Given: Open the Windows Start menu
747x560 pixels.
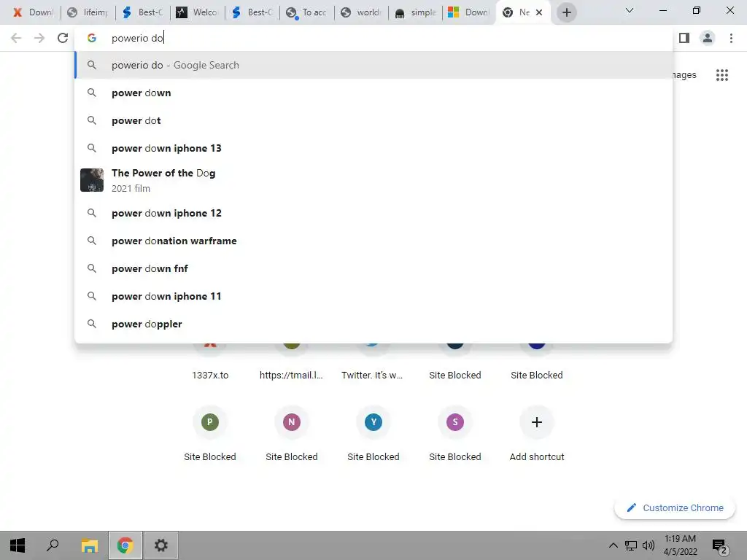Looking at the screenshot, I should [x=18, y=545].
